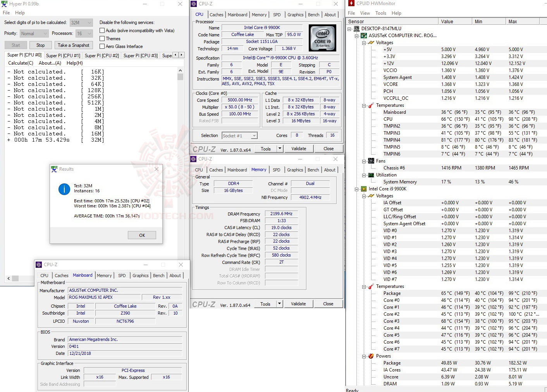The width and height of the screenshot is (547, 392).
Task: Click Validate in the CPU-Z CPU window
Action: tap(299, 149)
